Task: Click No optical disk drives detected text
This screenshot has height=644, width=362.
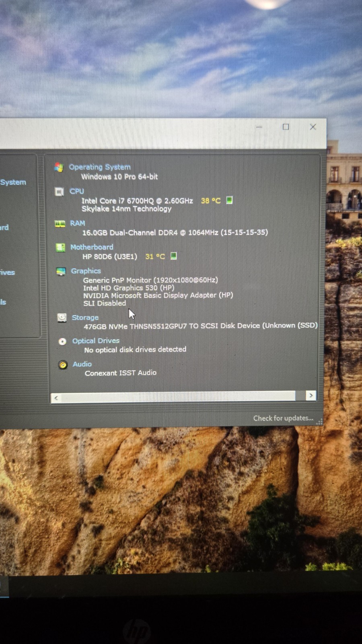Action: (135, 349)
